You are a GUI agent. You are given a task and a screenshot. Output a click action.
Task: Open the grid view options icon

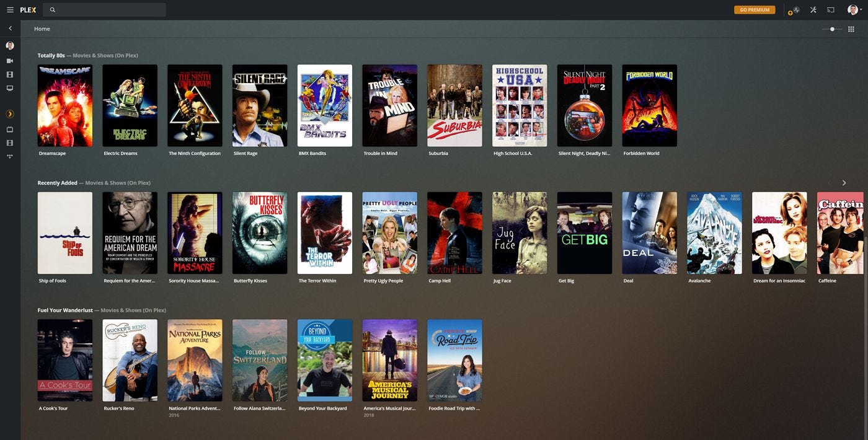pos(851,29)
